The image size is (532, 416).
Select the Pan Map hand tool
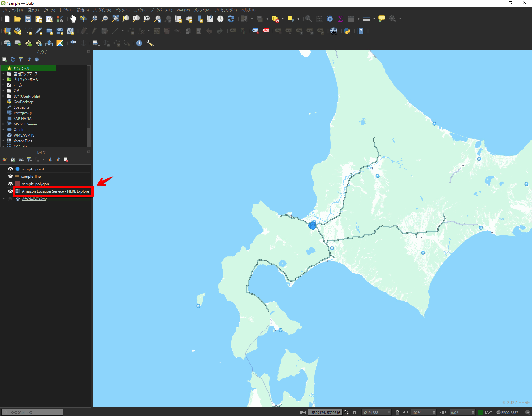pos(73,19)
